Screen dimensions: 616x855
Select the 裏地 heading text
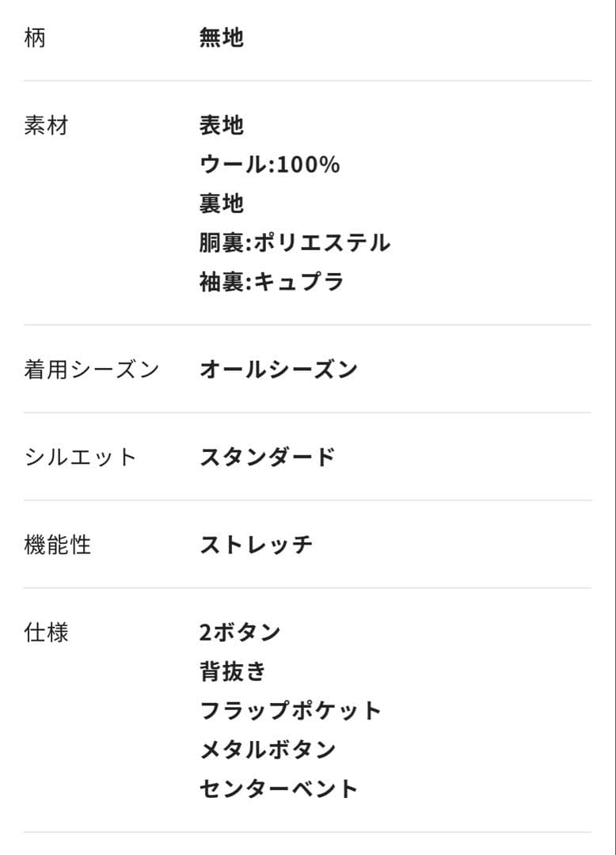(x=221, y=204)
